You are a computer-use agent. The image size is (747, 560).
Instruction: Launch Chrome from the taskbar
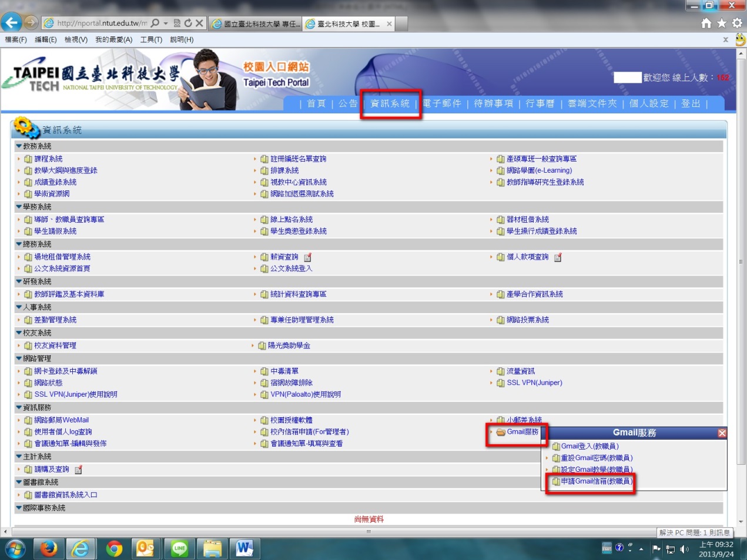tap(114, 548)
